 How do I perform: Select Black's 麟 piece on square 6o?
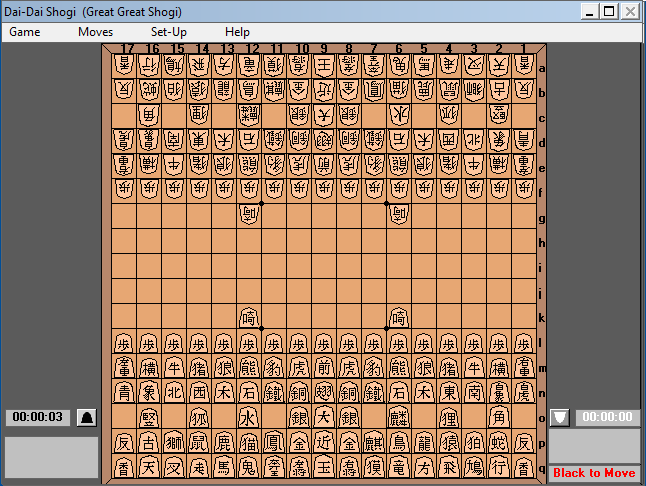[399, 417]
